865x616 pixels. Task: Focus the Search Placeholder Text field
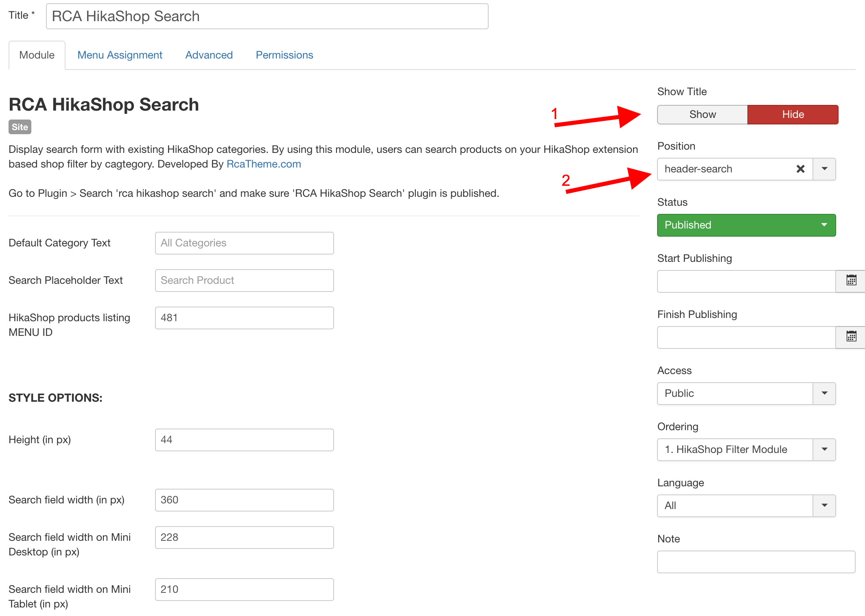point(244,281)
